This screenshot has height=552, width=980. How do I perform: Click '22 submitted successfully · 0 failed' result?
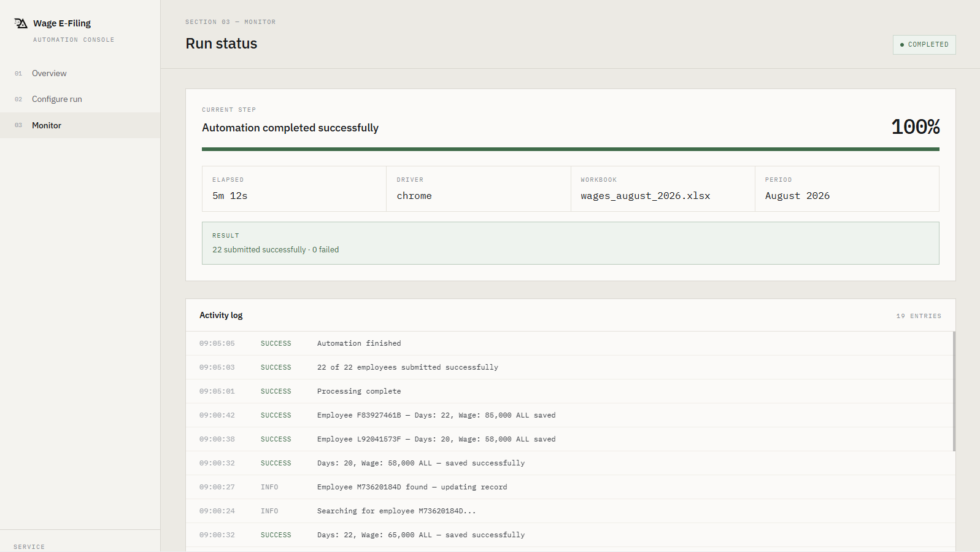click(x=276, y=250)
